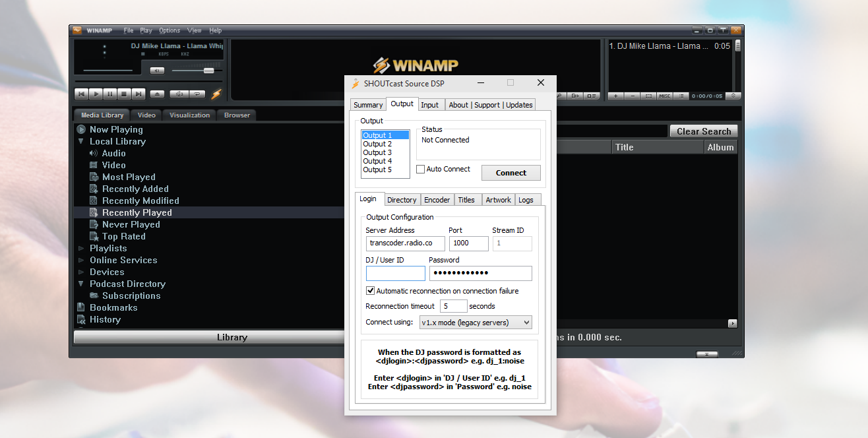Click the Album column header
This screenshot has width=868, height=438.
(x=720, y=147)
